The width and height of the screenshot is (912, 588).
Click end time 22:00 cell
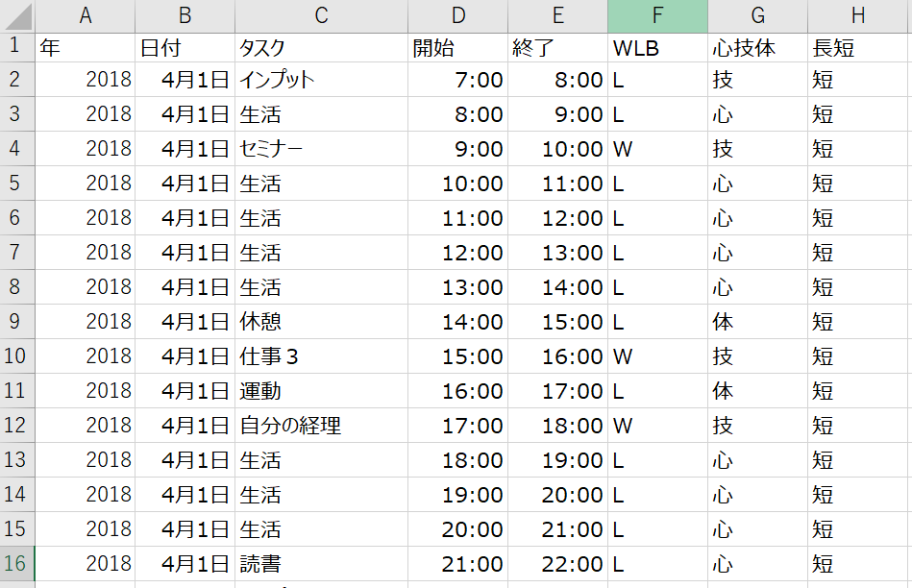(x=557, y=563)
